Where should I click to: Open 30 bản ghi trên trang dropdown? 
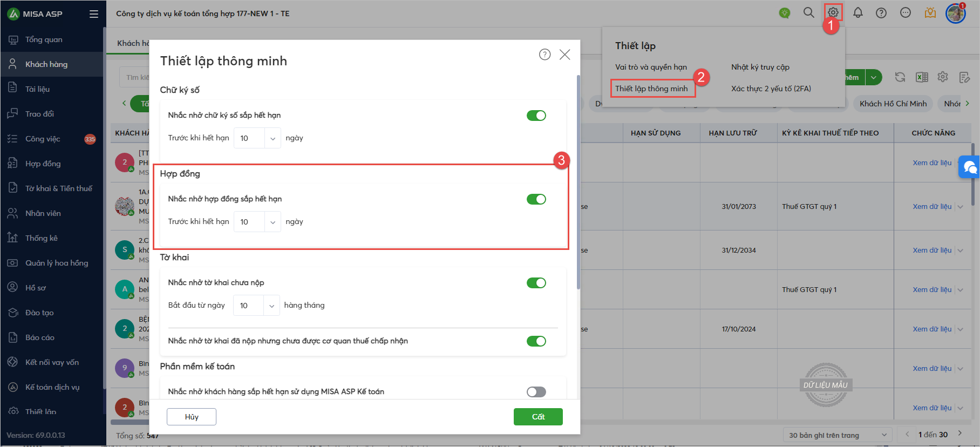837,435
